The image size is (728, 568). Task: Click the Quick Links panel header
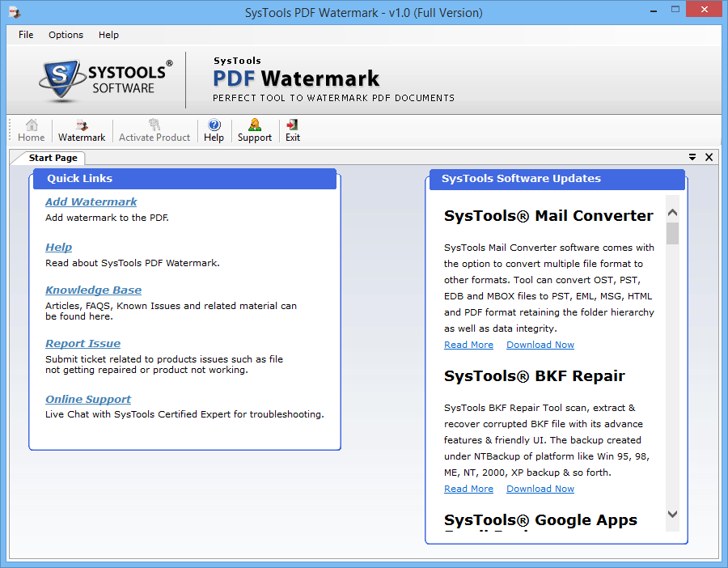(184, 179)
